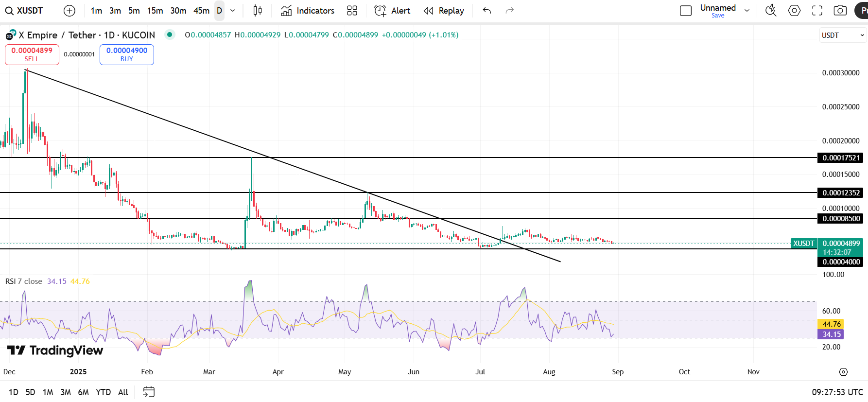The image size is (868, 402).
Task: Toggle the layout selection square checkbox
Action: click(686, 11)
